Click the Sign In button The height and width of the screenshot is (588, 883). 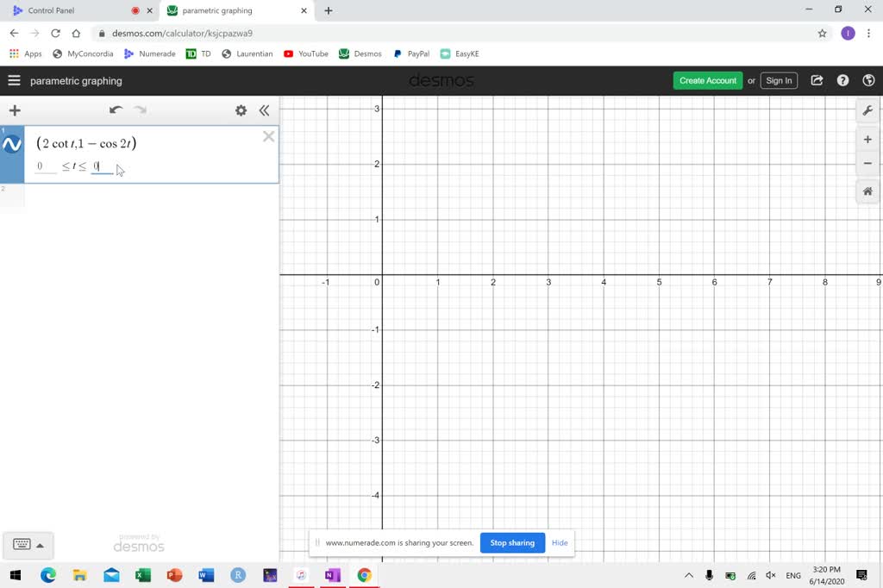[779, 80]
